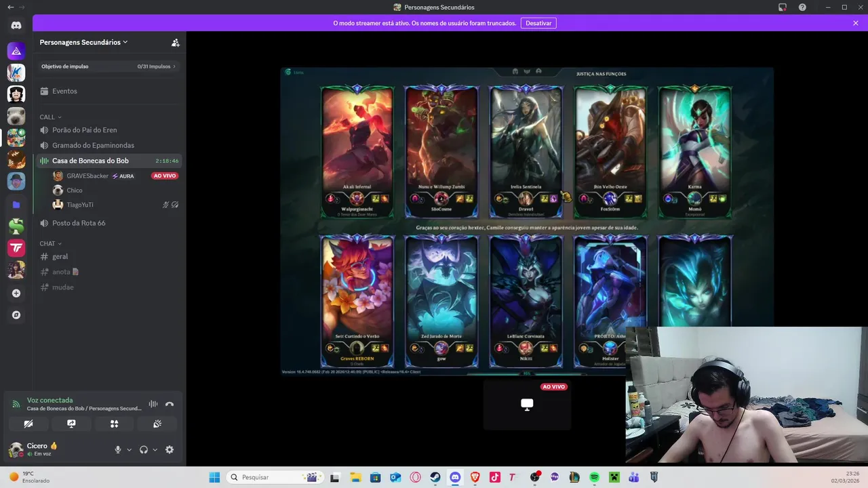The height and width of the screenshot is (488, 868).
Task: Click Voz conectada connection status
Action: (x=50, y=400)
